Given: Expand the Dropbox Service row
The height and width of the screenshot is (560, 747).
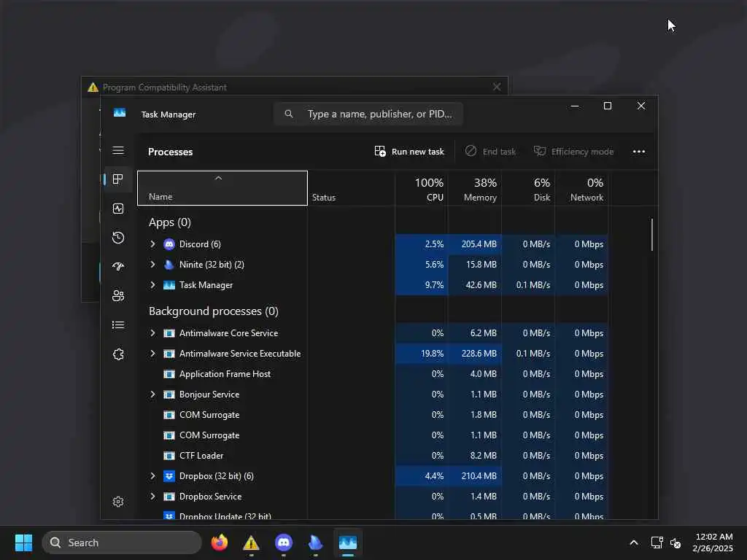Looking at the screenshot, I should tap(153, 496).
